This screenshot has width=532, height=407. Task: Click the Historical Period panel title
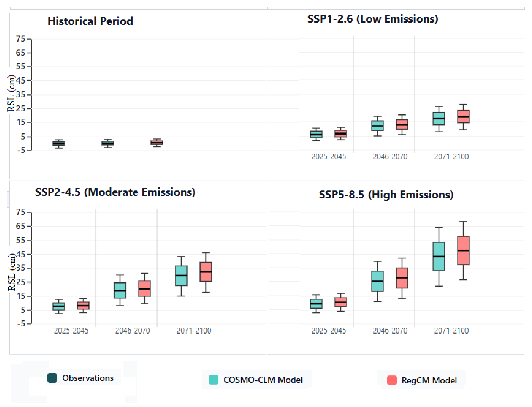coord(90,21)
